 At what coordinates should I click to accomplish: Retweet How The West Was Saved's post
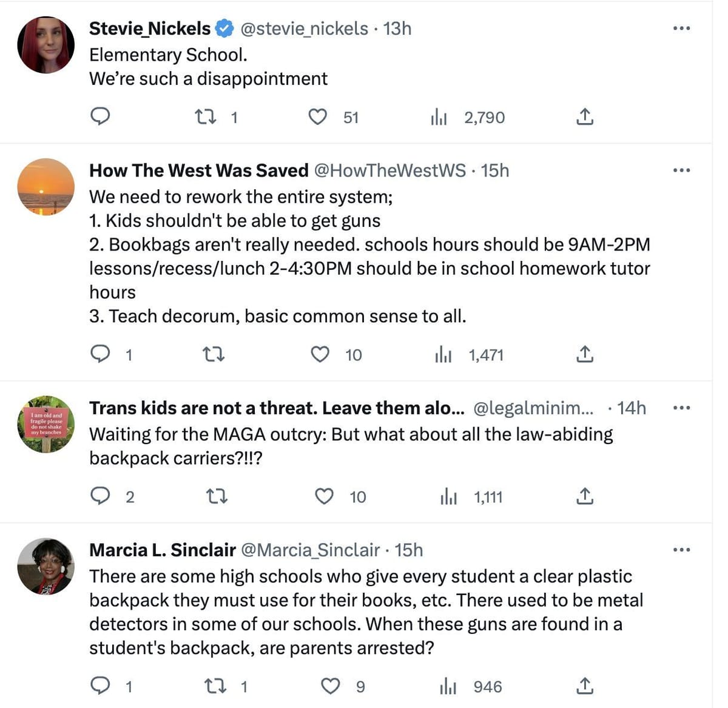click(x=215, y=355)
